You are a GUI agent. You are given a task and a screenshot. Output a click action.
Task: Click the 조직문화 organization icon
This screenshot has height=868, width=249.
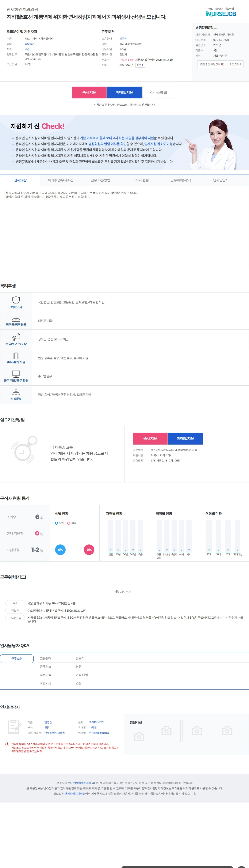[16, 392]
